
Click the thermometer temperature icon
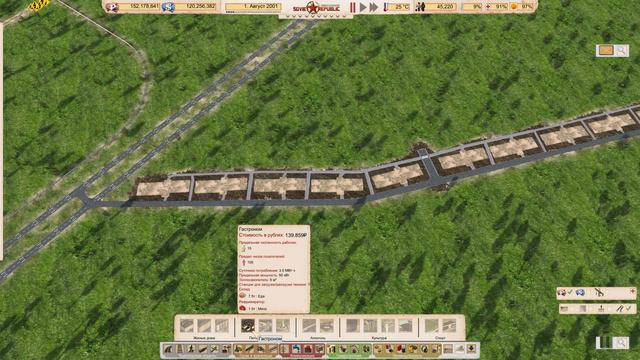click(386, 7)
